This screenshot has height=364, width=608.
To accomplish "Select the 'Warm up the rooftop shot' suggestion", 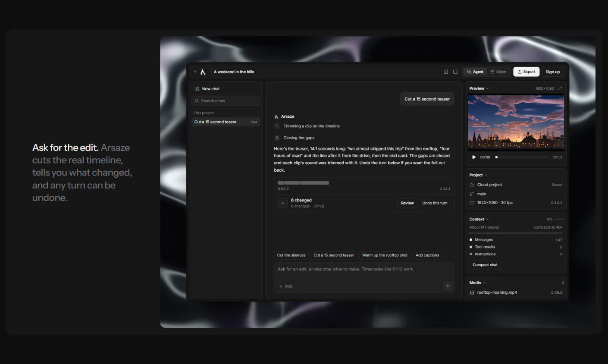I will 385,255.
